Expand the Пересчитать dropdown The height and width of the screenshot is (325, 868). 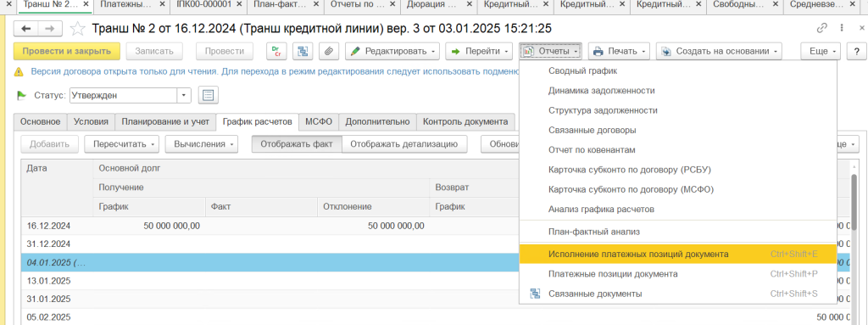point(122,144)
